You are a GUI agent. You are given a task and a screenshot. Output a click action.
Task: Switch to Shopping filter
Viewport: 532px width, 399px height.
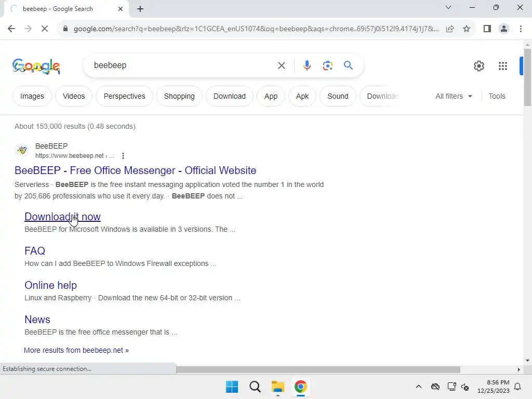coord(179,96)
